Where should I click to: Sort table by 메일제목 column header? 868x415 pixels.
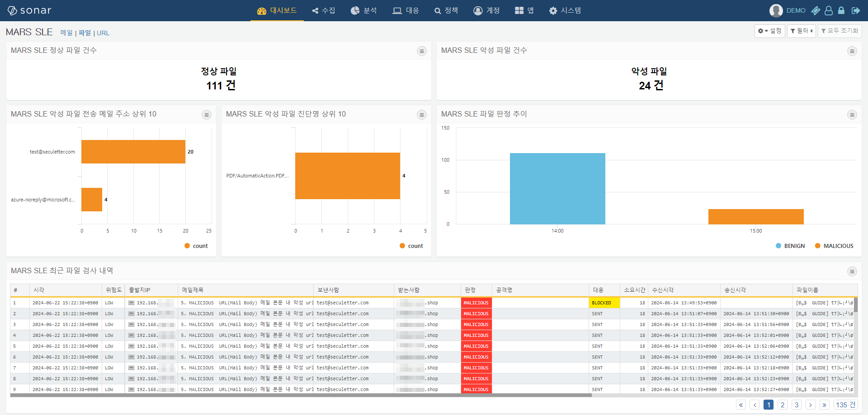tap(246, 290)
